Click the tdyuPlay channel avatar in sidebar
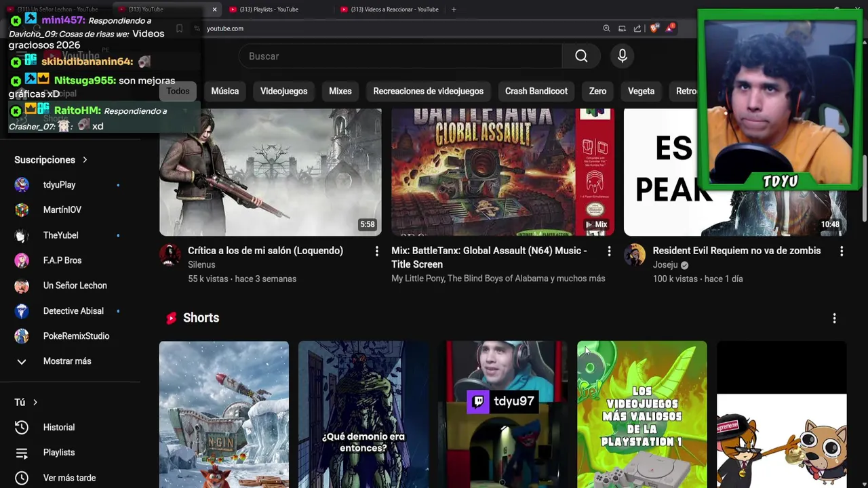The image size is (868, 488). 22,185
